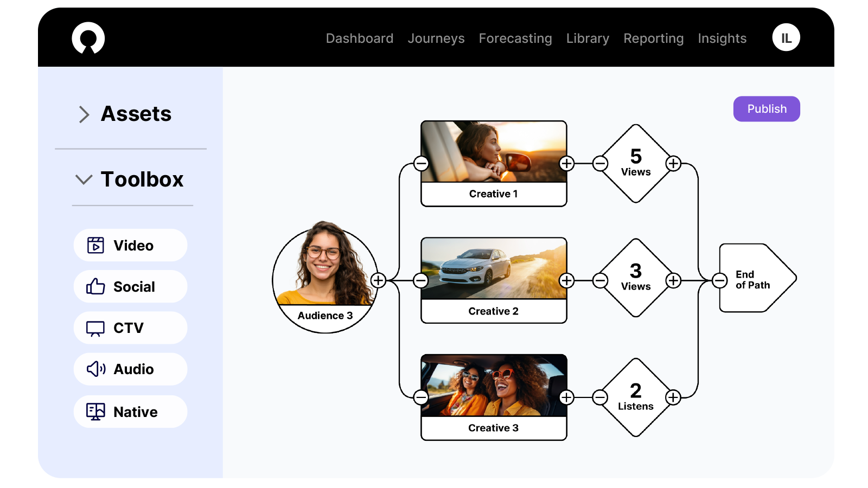868x488 pixels.
Task: Click the plus on Creative 1 card
Action: tap(567, 163)
